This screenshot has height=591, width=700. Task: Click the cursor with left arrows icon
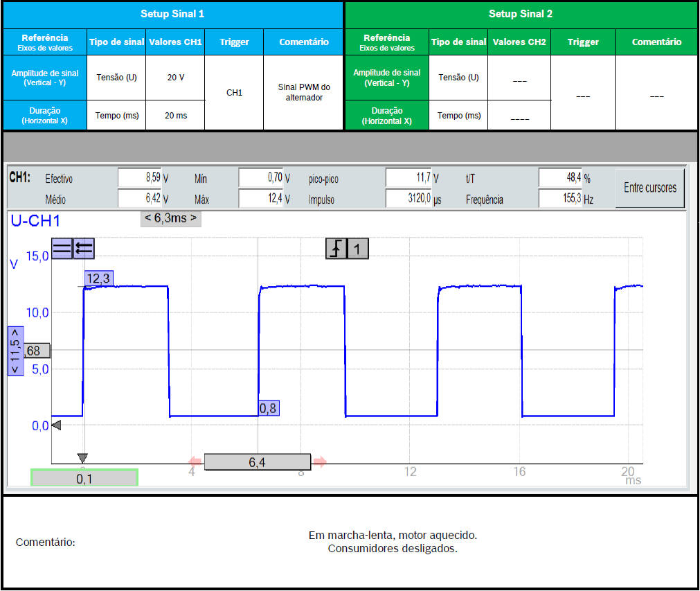tap(84, 248)
